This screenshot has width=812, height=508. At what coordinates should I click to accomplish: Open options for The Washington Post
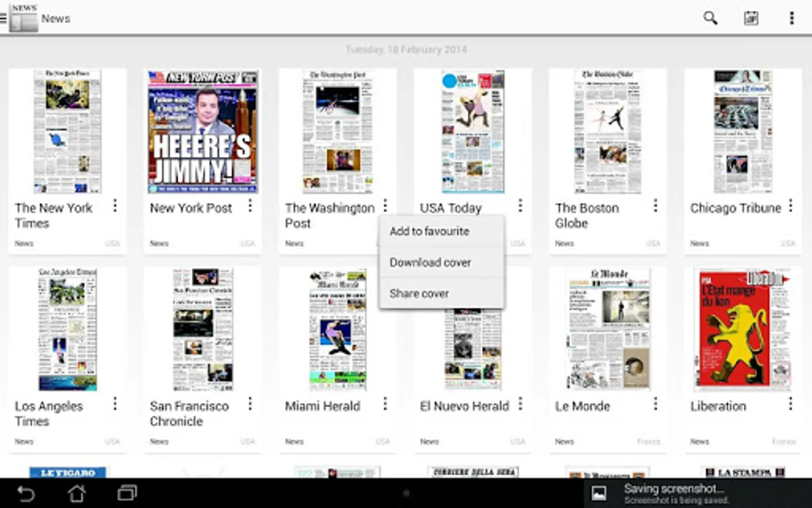pos(385,205)
